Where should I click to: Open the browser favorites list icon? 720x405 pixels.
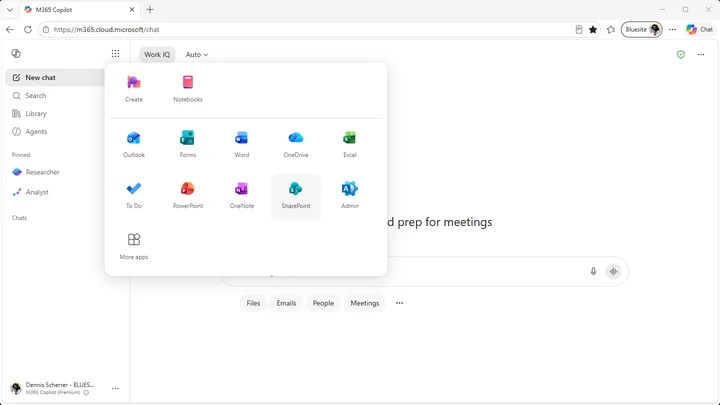click(611, 29)
